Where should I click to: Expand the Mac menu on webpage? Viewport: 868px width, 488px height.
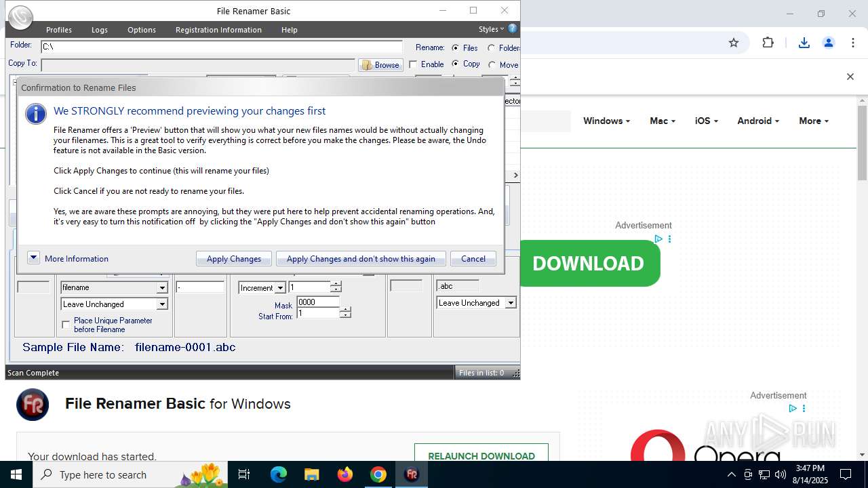click(663, 121)
